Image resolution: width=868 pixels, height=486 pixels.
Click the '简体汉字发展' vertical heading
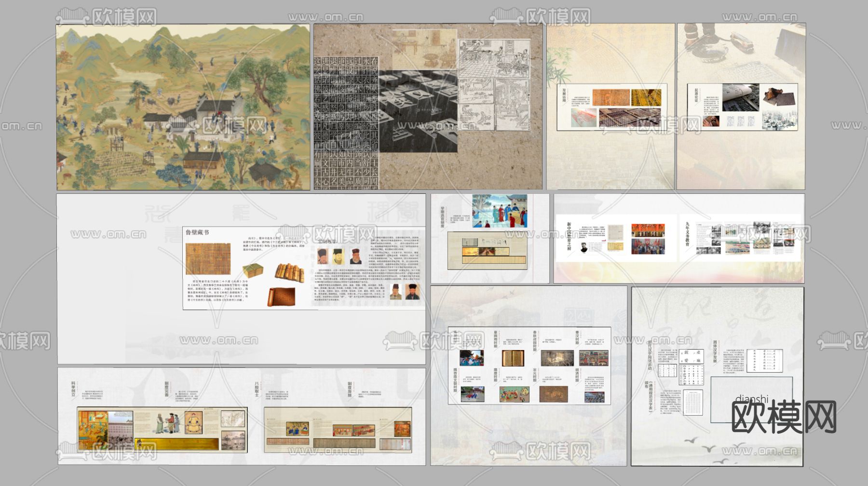click(715, 352)
